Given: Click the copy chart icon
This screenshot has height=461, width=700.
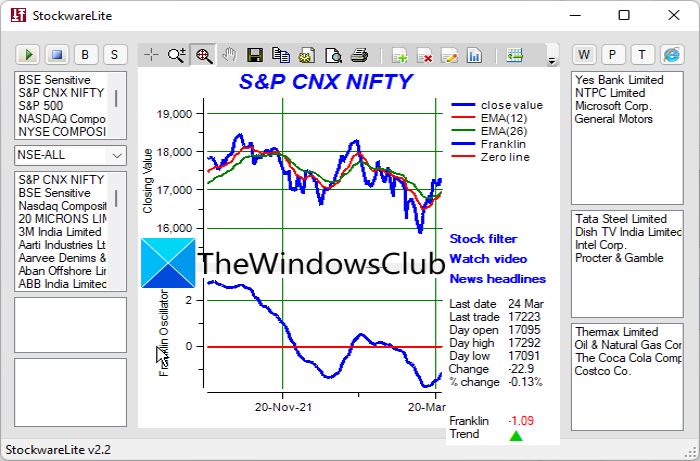Looking at the screenshot, I should 281,55.
